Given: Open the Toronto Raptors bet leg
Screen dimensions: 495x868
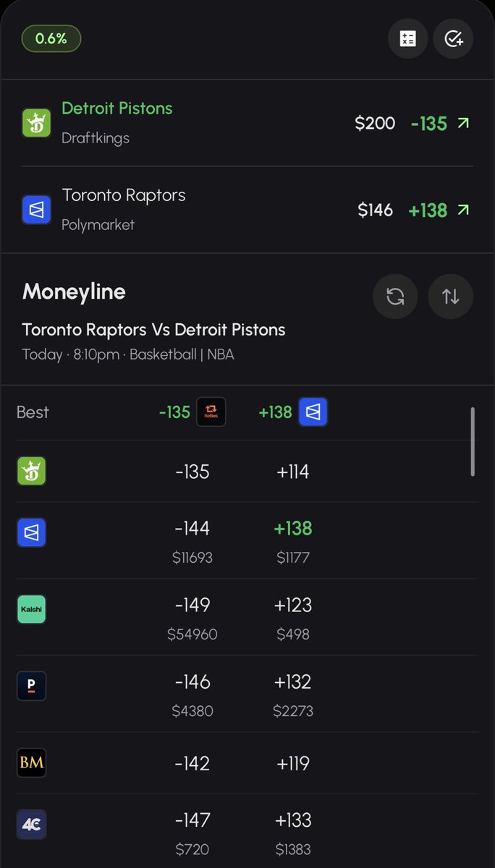Looking at the screenshot, I should (247, 210).
